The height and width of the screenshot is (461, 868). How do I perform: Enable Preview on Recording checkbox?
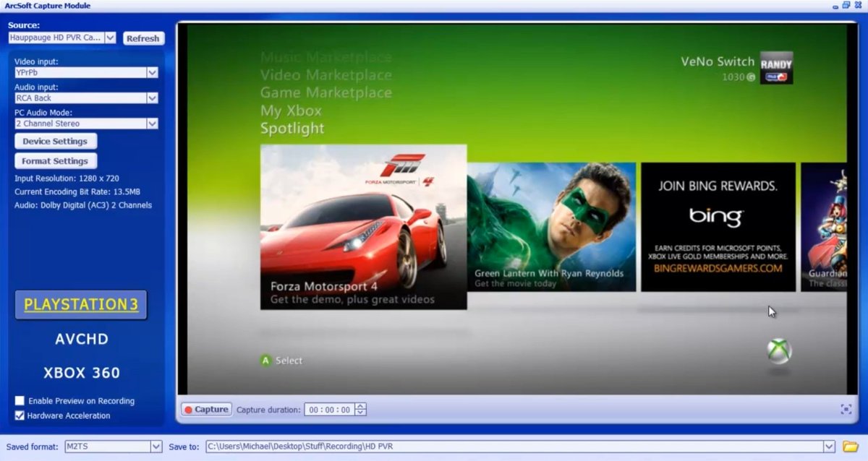tap(20, 401)
